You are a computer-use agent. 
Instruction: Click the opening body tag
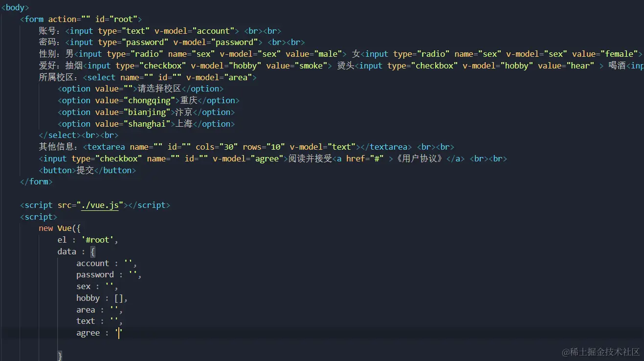click(15, 7)
